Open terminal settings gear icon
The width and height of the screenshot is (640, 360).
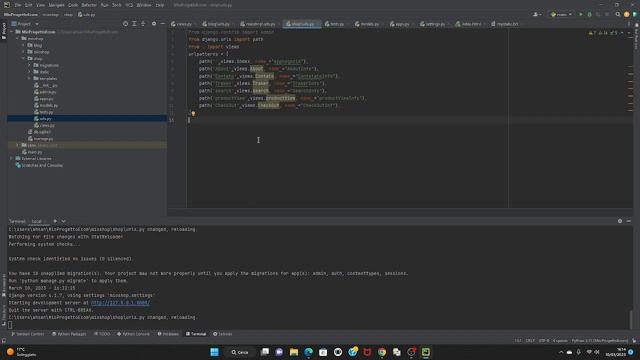point(620,221)
